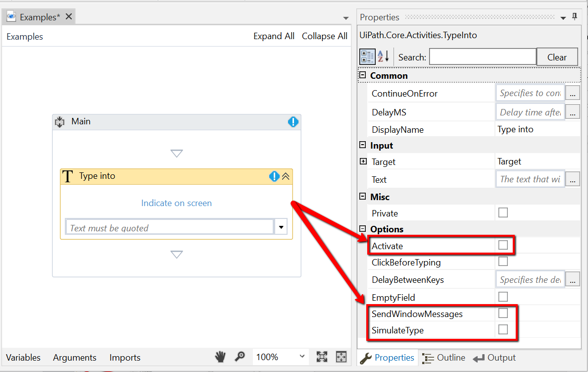Select the DisplayName value Type into
The image size is (588, 372).
515,129
